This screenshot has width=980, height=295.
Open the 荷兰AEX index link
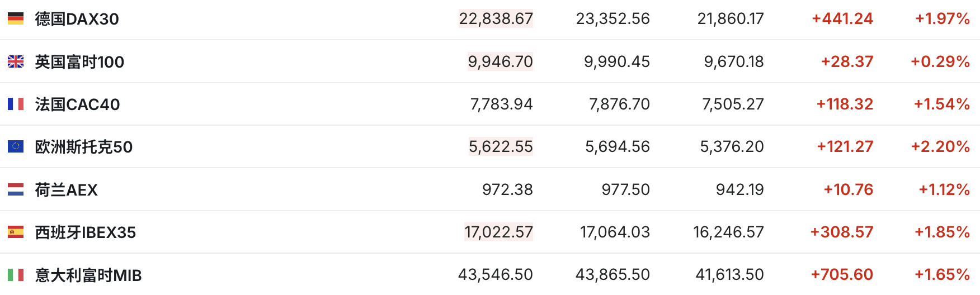coord(66,190)
